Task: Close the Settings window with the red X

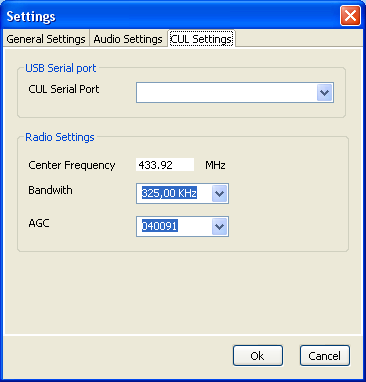Action: pos(350,15)
